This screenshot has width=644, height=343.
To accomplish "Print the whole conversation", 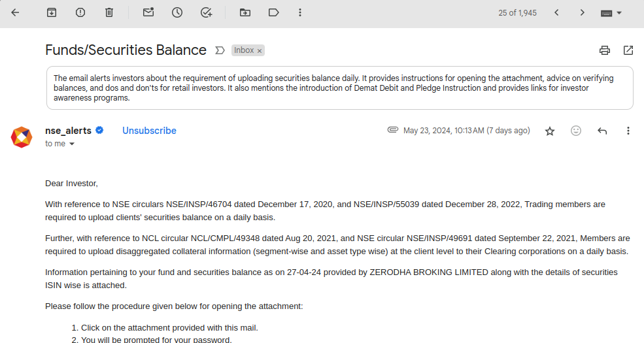I will (x=605, y=50).
